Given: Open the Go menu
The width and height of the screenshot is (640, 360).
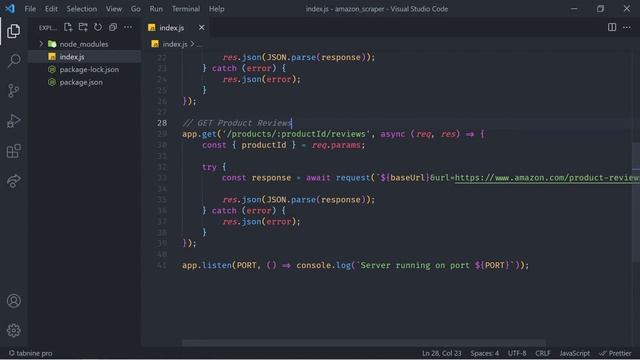Looking at the screenshot, I should 136,9.
